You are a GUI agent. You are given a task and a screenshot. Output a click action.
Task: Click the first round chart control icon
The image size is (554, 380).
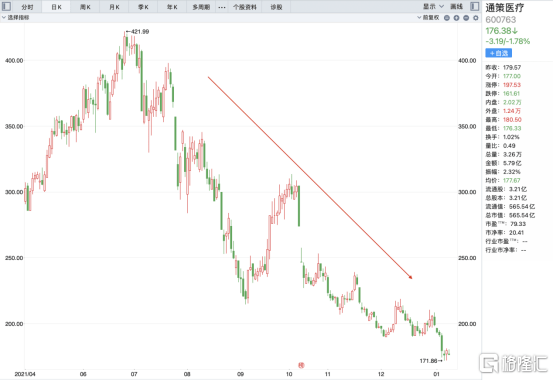pyautogui.click(x=447, y=18)
